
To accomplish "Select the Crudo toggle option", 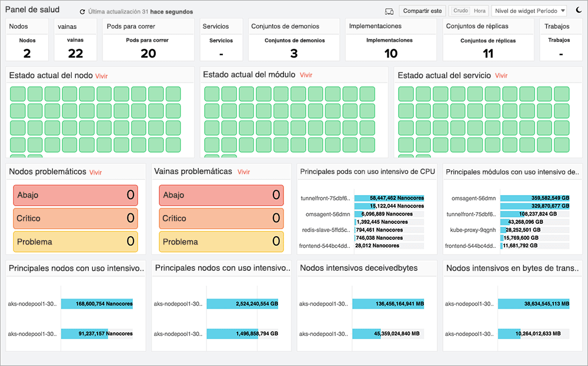I will coord(461,11).
